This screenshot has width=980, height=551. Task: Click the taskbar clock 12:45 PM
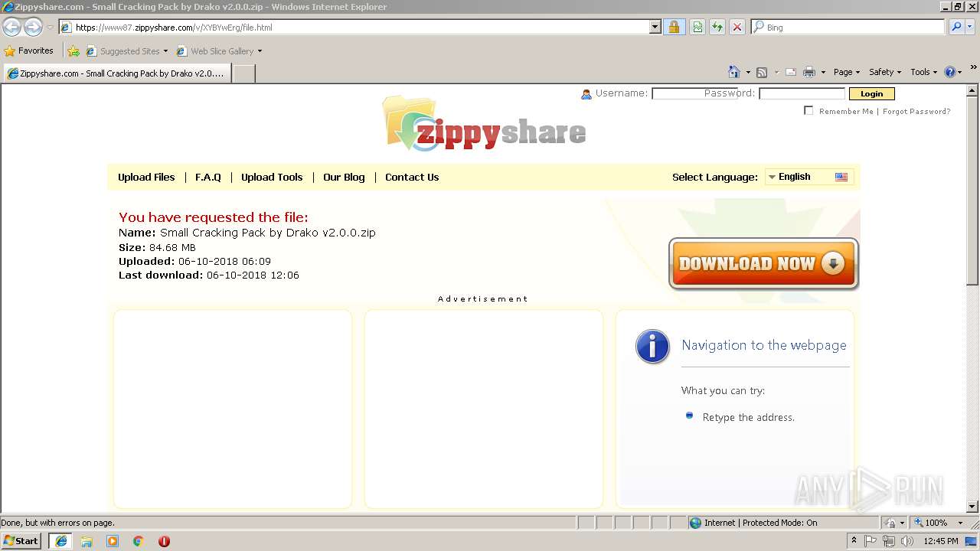click(941, 541)
